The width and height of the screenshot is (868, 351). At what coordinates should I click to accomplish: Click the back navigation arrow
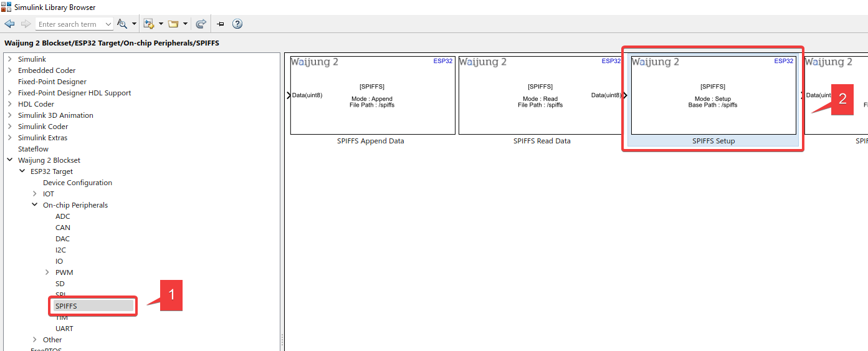9,24
